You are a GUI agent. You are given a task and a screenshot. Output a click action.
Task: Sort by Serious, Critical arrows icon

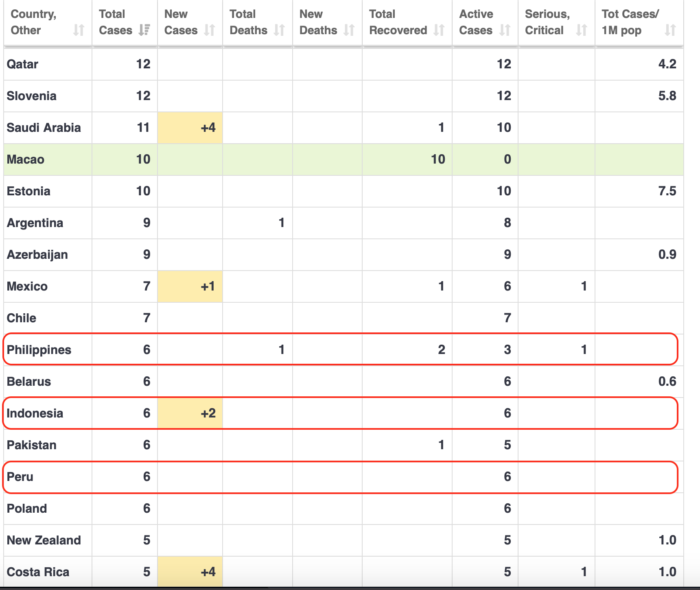coord(582,30)
